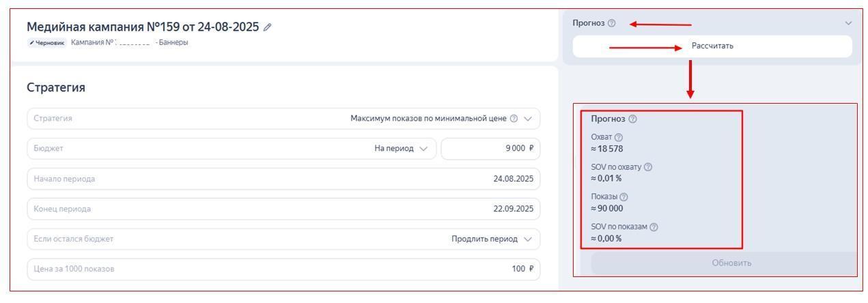Select the Начало периода date field
The height and width of the screenshot is (303, 868).
(x=283, y=179)
